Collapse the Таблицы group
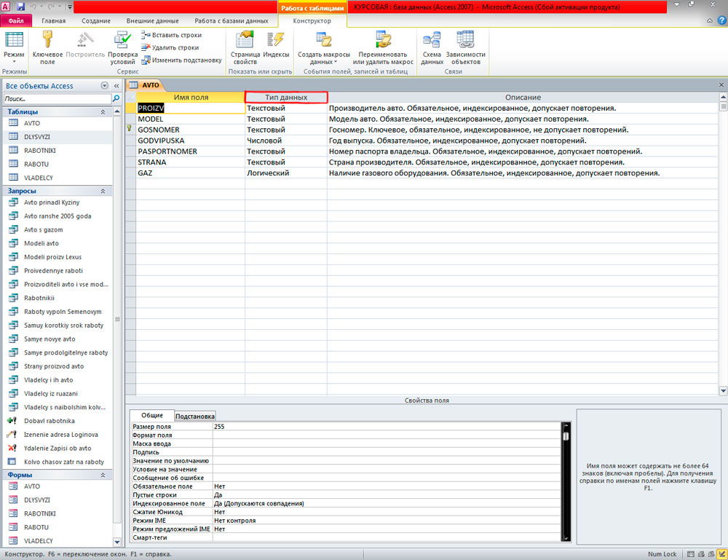The image size is (728, 560). pyautogui.click(x=103, y=112)
